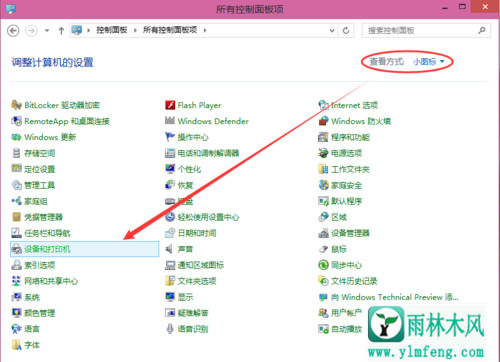This screenshot has height=362, width=500.
Task: Open Windows 更新 via its icon
Action: coord(16,137)
